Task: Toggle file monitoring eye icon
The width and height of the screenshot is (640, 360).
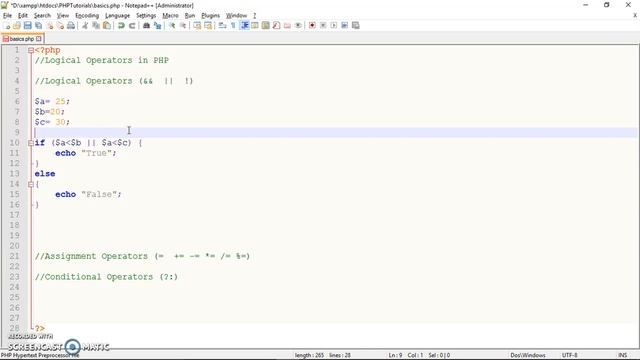Action: (298, 25)
